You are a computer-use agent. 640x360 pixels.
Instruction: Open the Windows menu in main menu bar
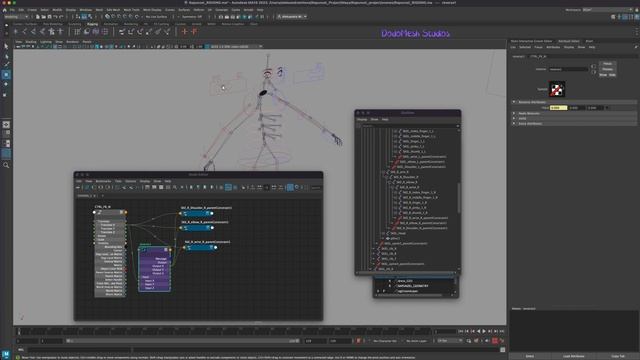point(86,10)
